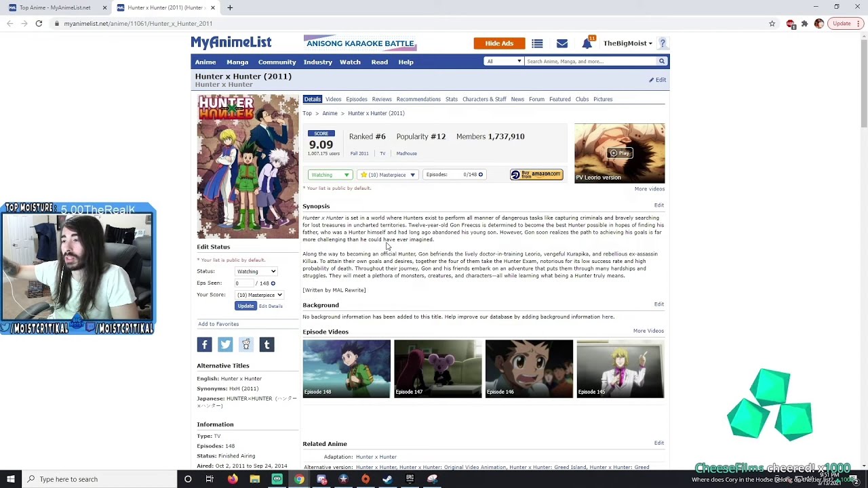868x488 pixels.
Task: Switch to the Characters & Staff tab
Action: (x=484, y=99)
